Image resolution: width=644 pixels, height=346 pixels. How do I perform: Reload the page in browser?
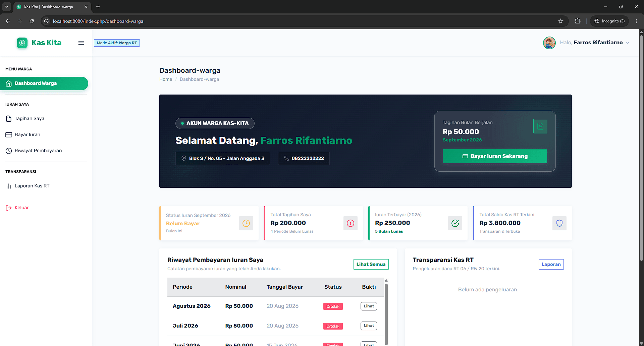(x=32, y=21)
